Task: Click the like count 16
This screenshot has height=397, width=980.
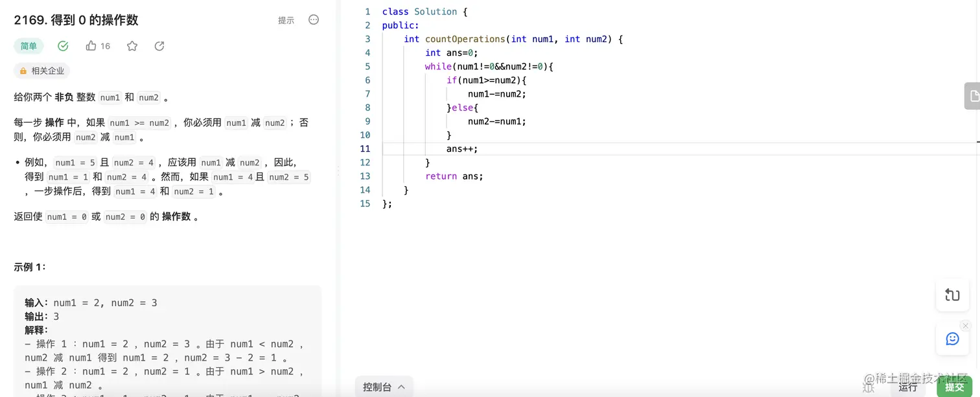Action: (x=105, y=46)
